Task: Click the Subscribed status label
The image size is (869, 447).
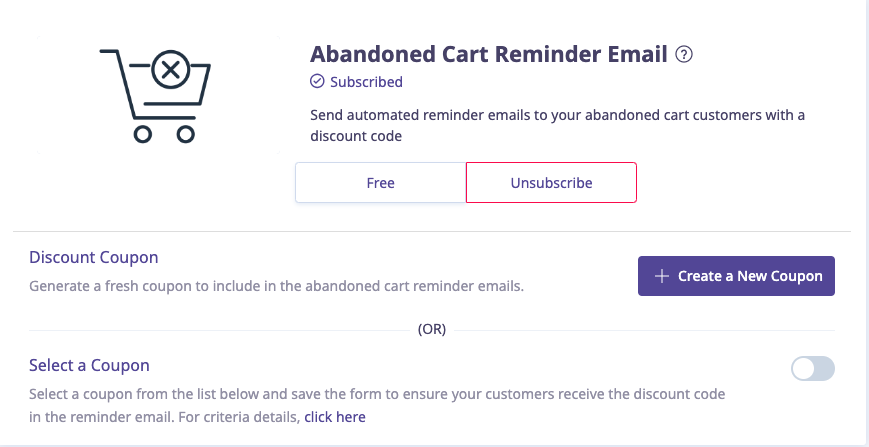Action: click(366, 82)
